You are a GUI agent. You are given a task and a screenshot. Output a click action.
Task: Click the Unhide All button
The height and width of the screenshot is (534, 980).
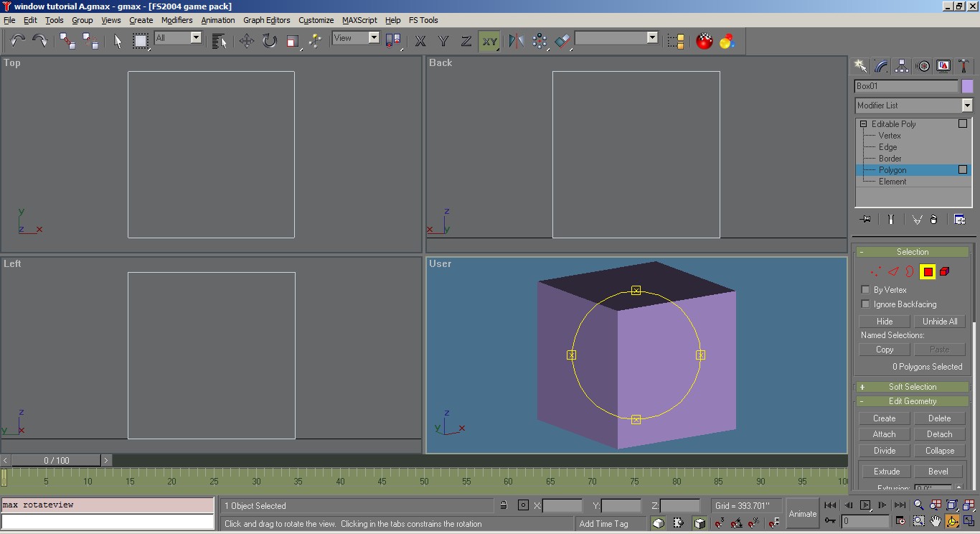(x=939, y=322)
